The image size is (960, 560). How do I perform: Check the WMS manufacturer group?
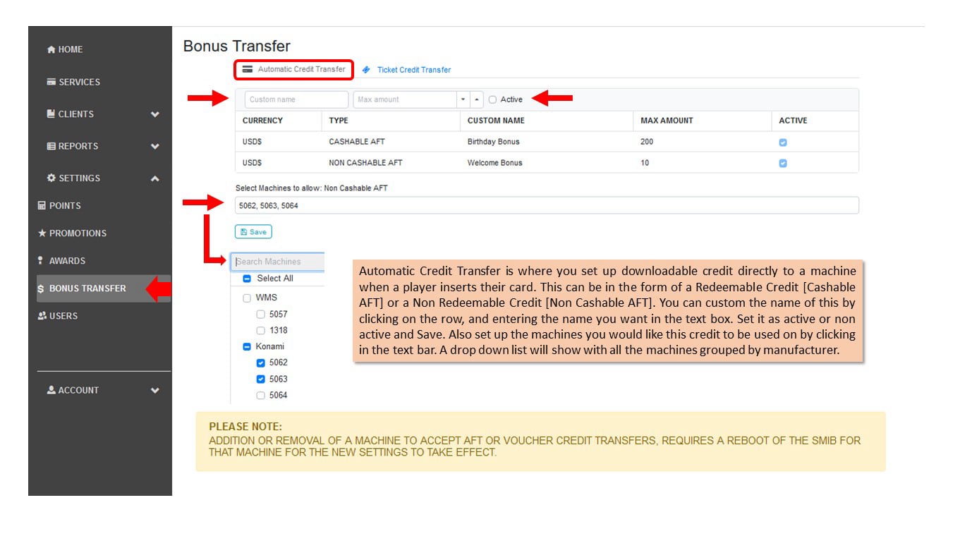click(x=247, y=298)
